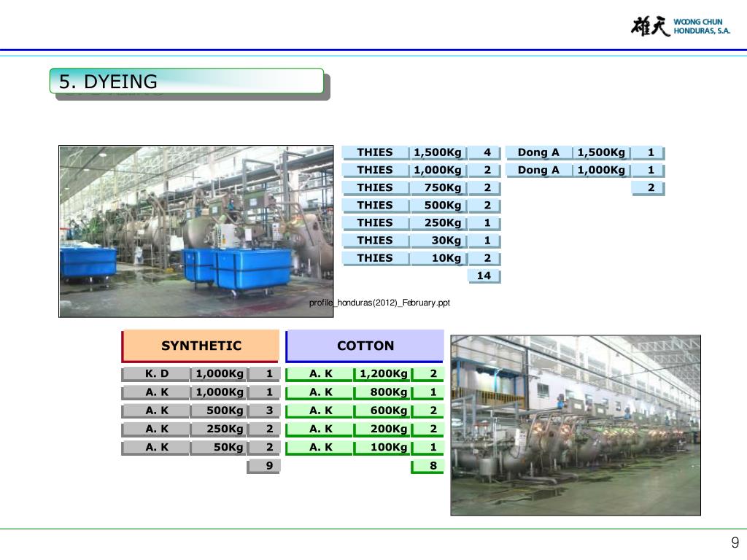This screenshot has height=560, width=747.
Task: Click the dyeing machines photo with blue carts
Action: [196, 231]
